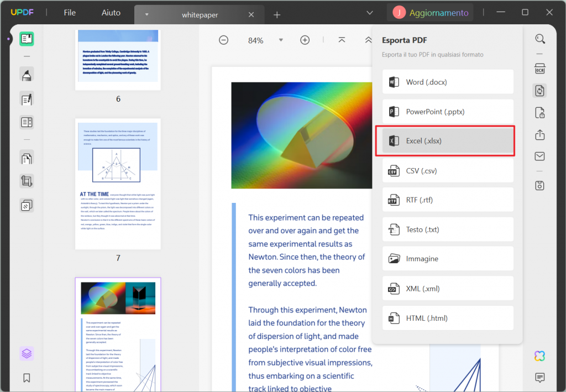Open the OCR tool on the right sidebar
The height and width of the screenshot is (392, 566).
540,69
